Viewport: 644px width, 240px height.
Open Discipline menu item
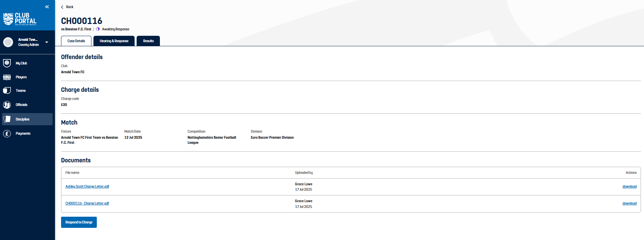coord(27,119)
